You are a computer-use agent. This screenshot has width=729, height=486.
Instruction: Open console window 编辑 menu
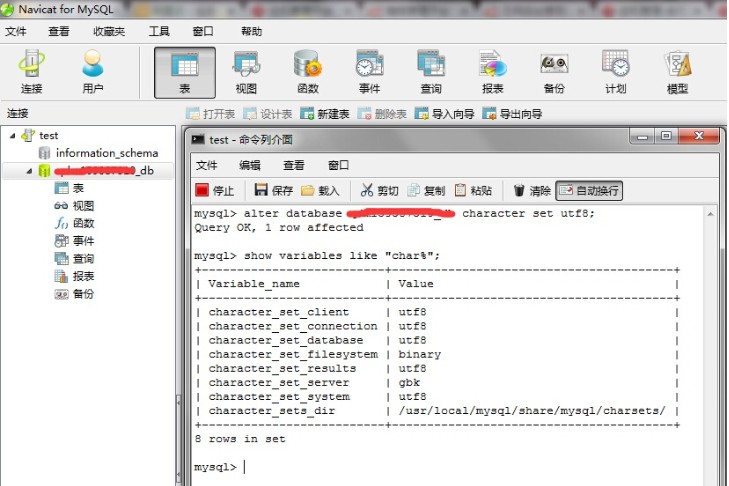pyautogui.click(x=250, y=165)
